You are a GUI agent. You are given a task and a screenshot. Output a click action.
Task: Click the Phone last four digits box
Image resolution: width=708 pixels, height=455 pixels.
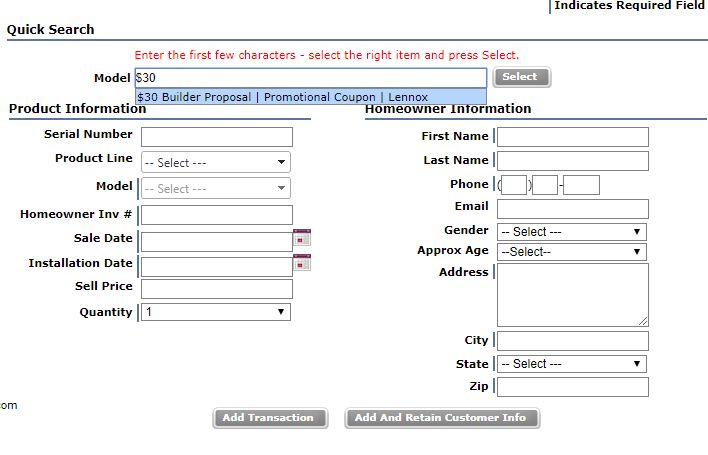[x=581, y=185]
